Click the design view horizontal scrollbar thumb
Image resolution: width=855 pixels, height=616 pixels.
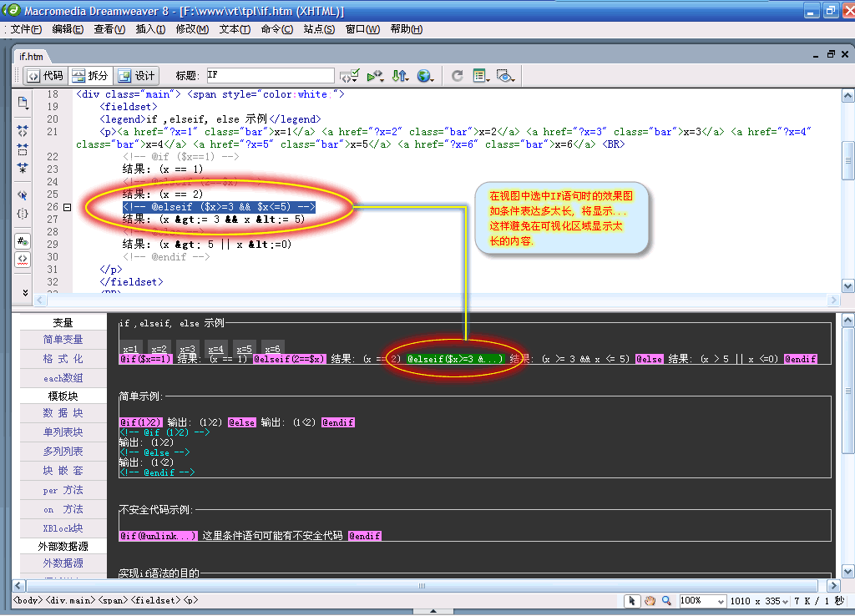tap(422, 585)
